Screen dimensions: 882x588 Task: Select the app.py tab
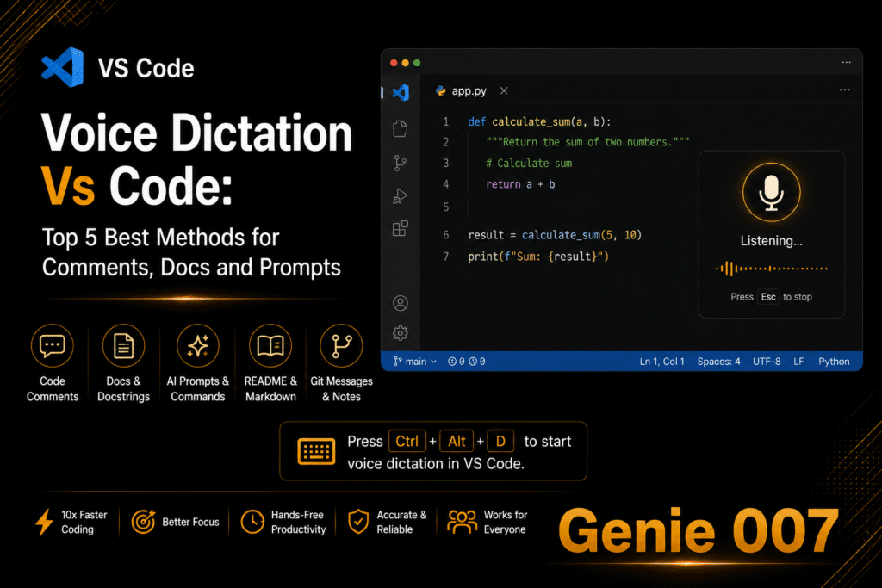point(469,91)
